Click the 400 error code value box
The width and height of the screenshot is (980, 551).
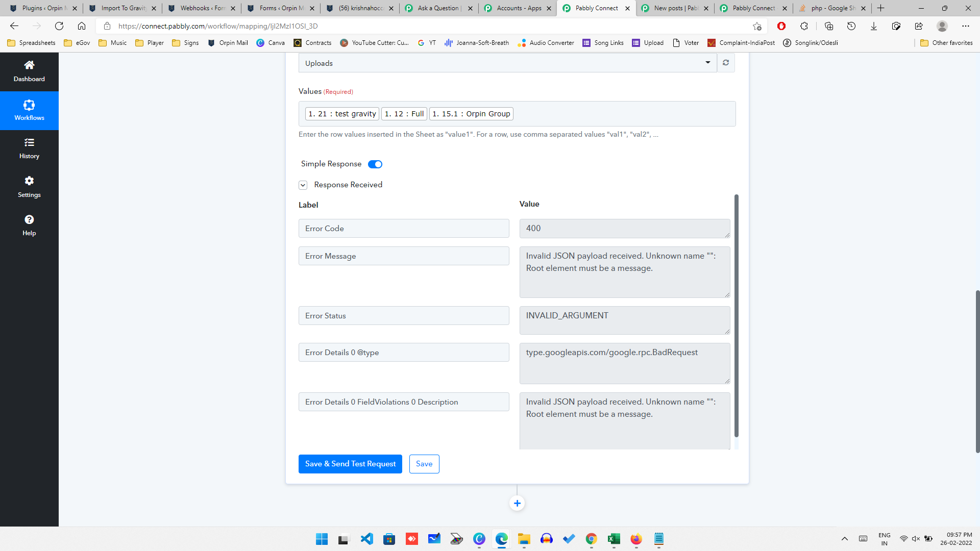pyautogui.click(x=625, y=229)
